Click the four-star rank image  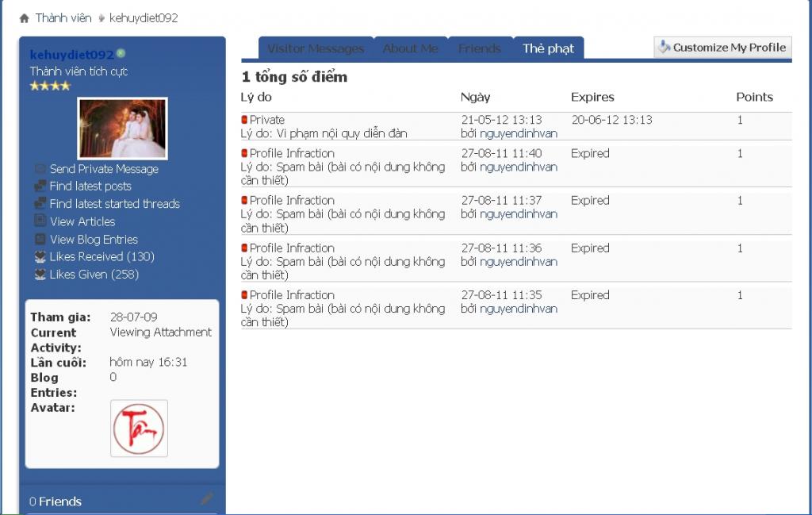pos(50,86)
